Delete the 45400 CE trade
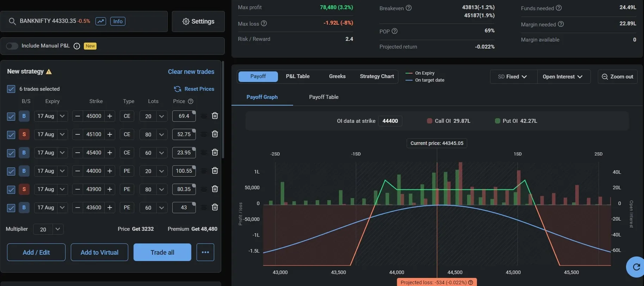Image resolution: width=644 pixels, height=286 pixels. click(x=215, y=152)
